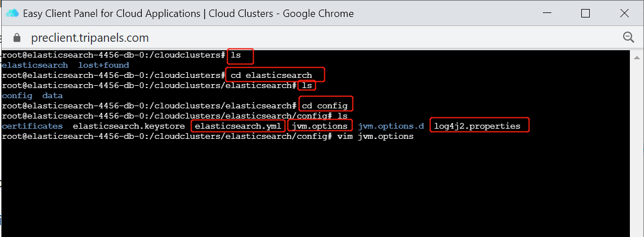Click the zoom magnifier icon in address bar
Image resolution: width=644 pixels, height=237 pixels.
pyautogui.click(x=629, y=38)
